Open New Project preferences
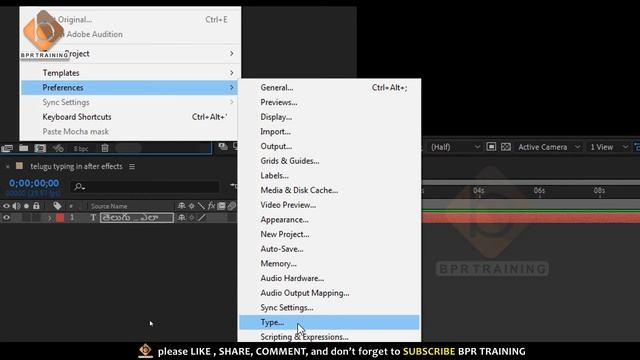The height and width of the screenshot is (360, 640). pyautogui.click(x=329, y=235)
